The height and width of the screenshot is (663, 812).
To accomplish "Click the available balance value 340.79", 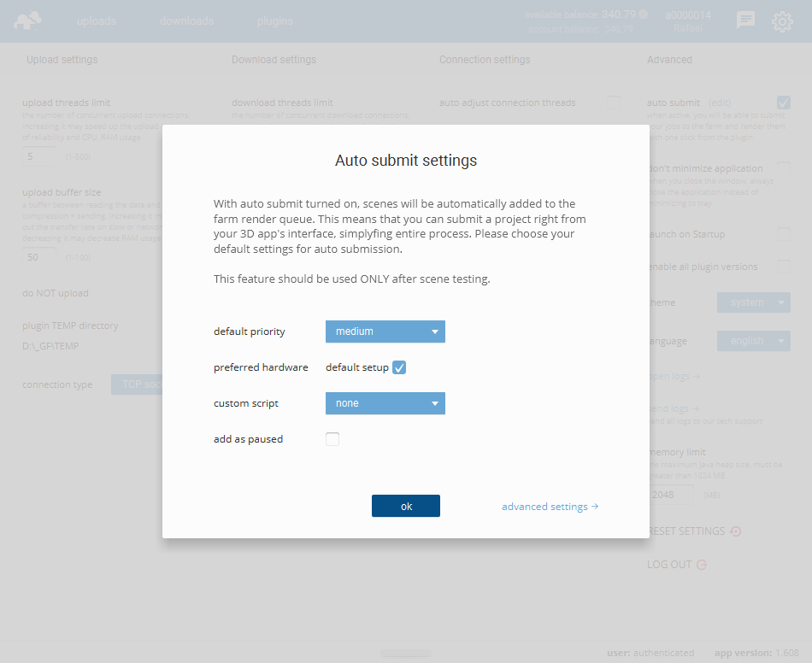I will coord(618,15).
